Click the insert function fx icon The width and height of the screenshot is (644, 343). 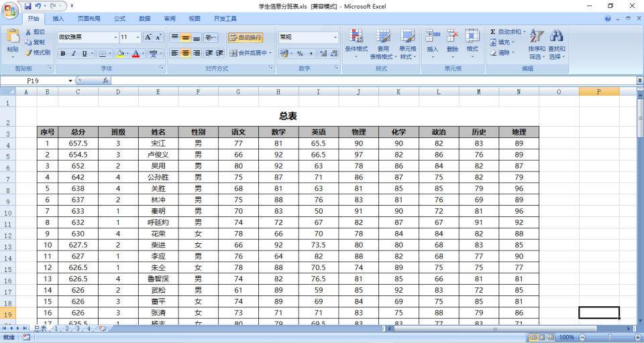point(105,81)
